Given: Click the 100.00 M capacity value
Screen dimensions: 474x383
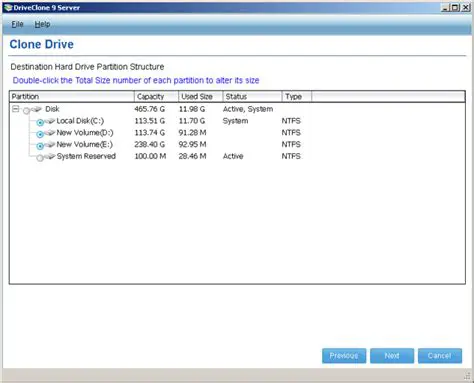Looking at the screenshot, I should pos(150,156).
